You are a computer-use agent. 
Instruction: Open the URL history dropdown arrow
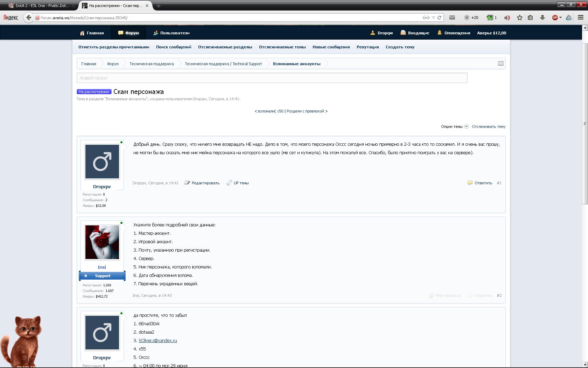[433, 18]
